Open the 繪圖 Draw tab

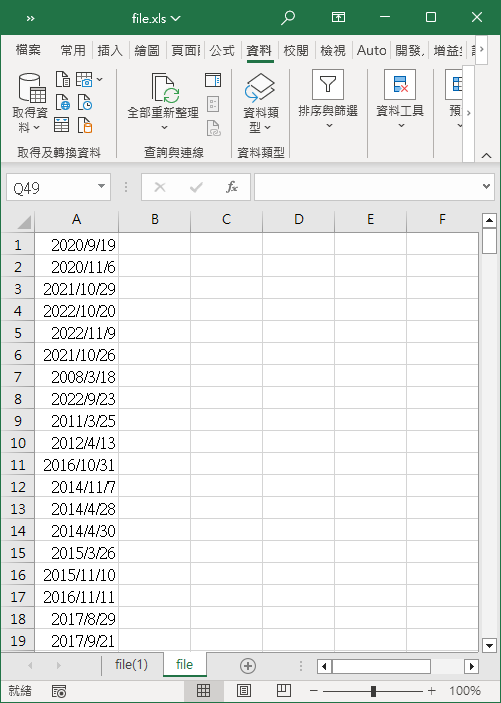pos(147,50)
